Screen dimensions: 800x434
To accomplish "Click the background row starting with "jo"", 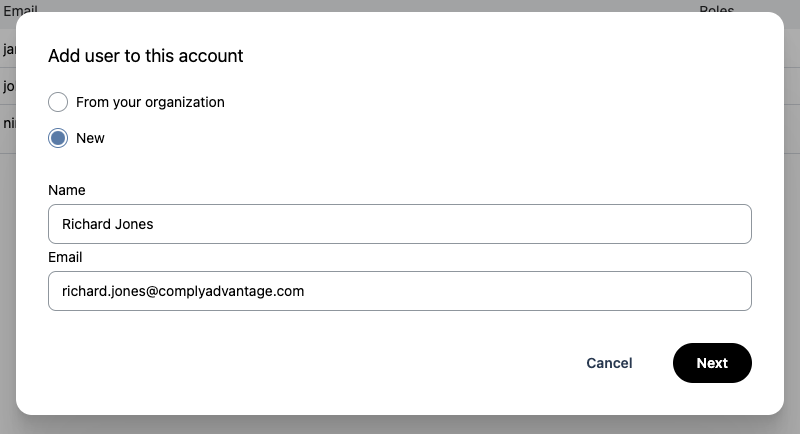I will [x=7, y=86].
